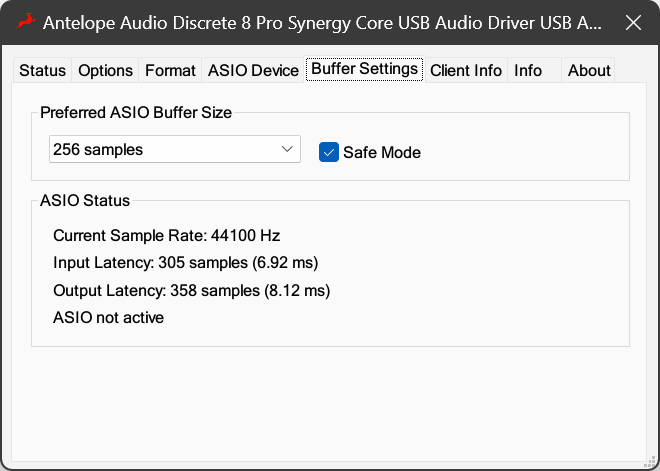This screenshot has width=660, height=471.
Task: Open the About tab
Action: point(588,70)
